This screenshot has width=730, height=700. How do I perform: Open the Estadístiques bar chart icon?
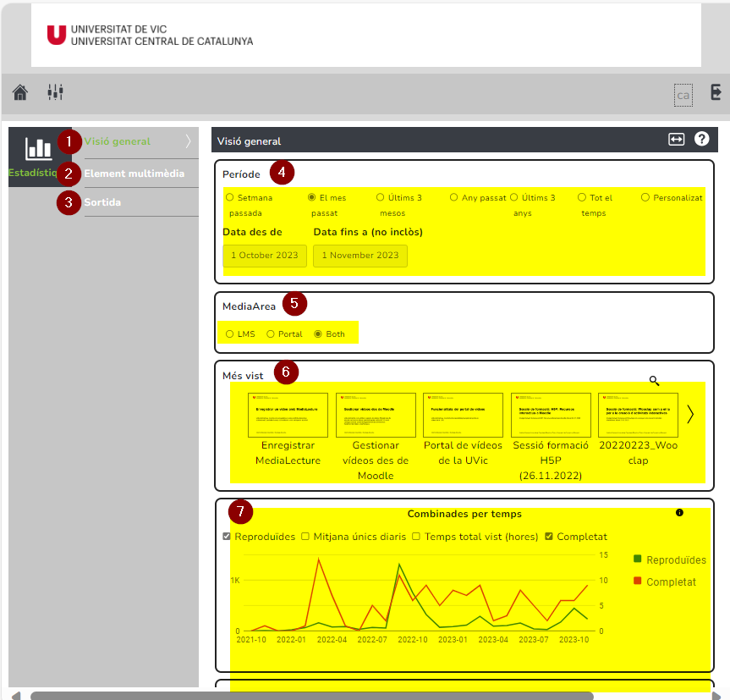(x=38, y=149)
